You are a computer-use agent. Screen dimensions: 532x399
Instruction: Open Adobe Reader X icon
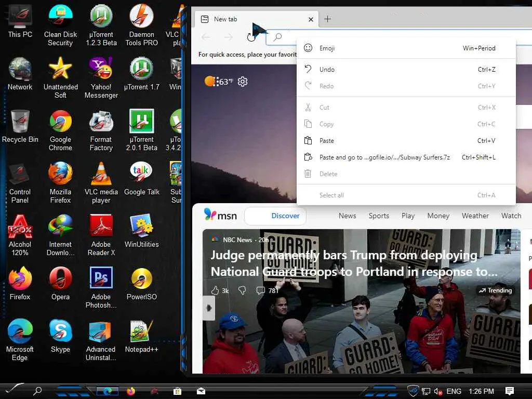(101, 235)
